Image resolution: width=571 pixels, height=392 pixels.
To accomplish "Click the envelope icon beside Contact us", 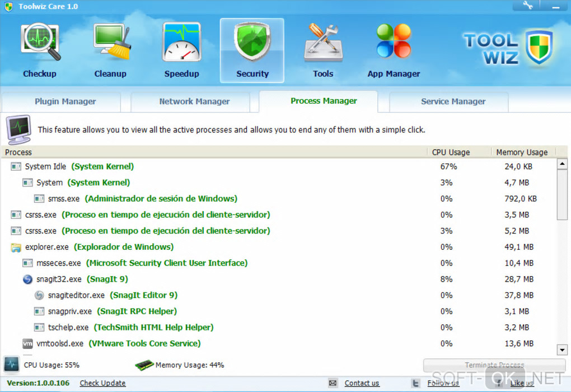I will [x=333, y=383].
